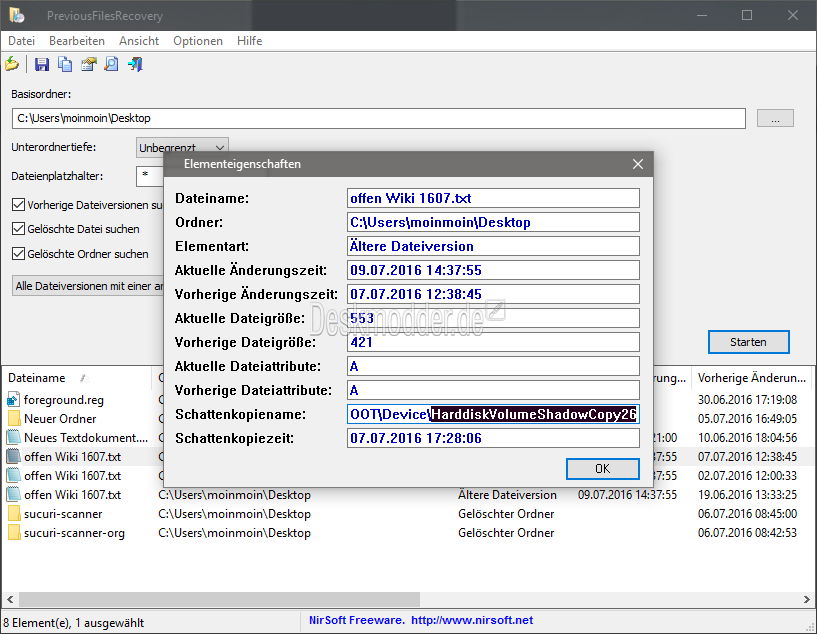Click the Aktuelle Dateiattribute value field
Screen dimensions: 817x634
[x=493, y=366]
